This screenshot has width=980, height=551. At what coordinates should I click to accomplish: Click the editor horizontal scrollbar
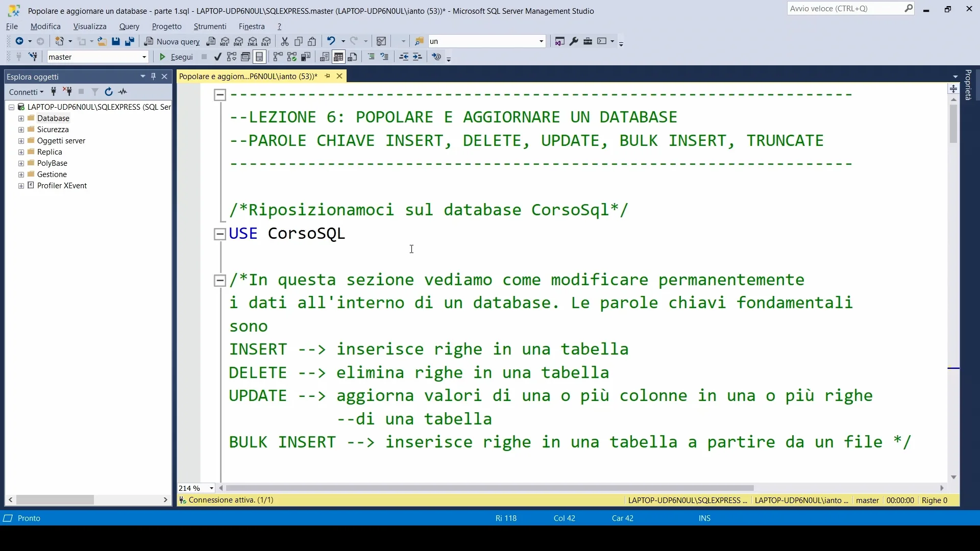489,488
